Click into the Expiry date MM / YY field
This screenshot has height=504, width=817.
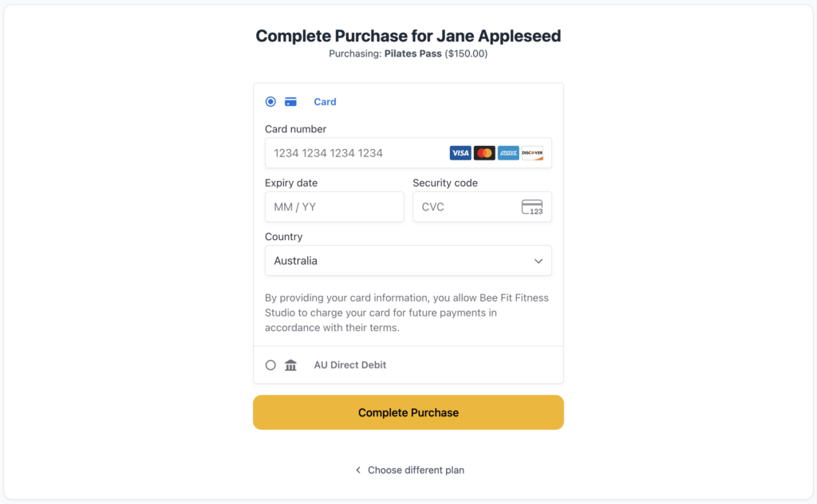coord(334,207)
